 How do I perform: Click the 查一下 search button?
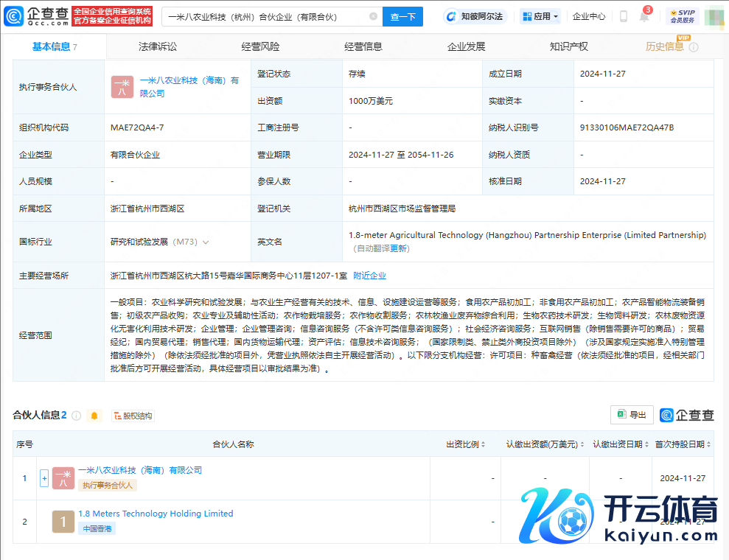(403, 16)
